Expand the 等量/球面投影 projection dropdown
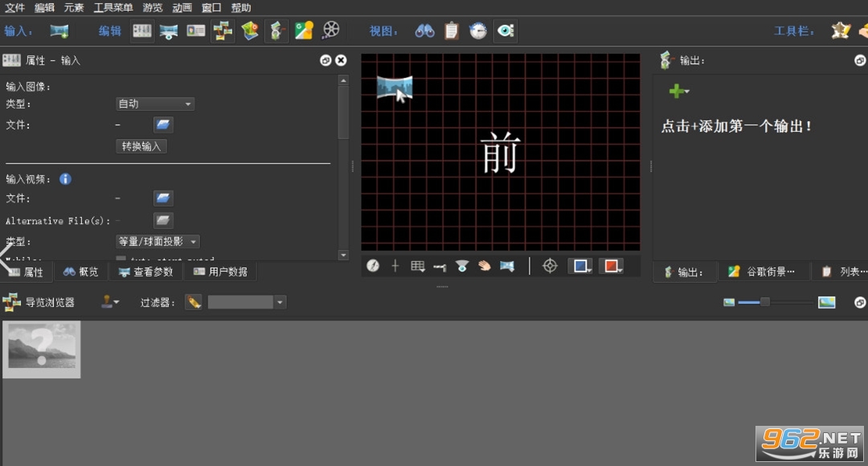This screenshot has height=466, width=868. coord(158,241)
